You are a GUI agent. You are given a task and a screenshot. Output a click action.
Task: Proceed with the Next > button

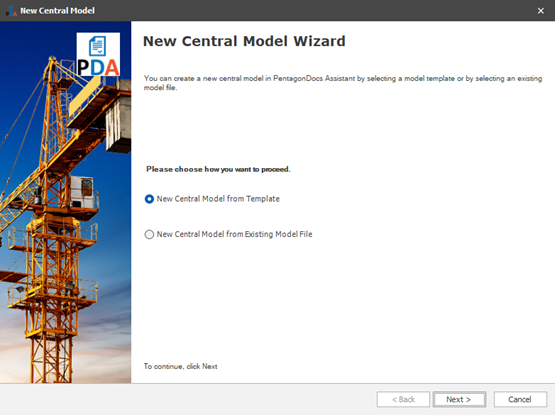(x=459, y=399)
